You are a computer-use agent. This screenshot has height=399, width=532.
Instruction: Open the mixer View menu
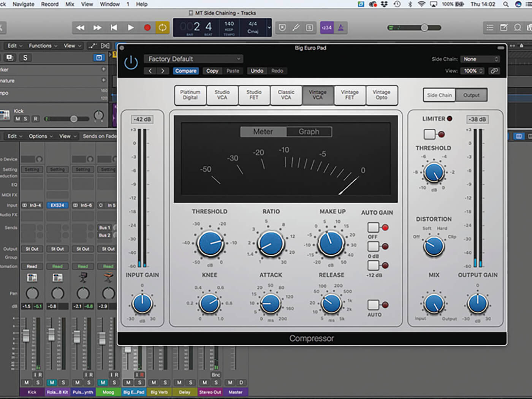67,136
